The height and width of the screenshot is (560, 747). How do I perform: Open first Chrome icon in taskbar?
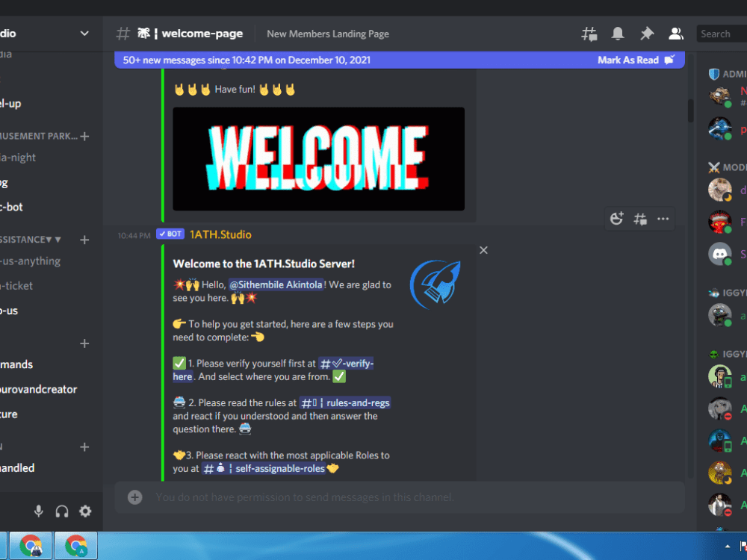pyautogui.click(x=31, y=546)
